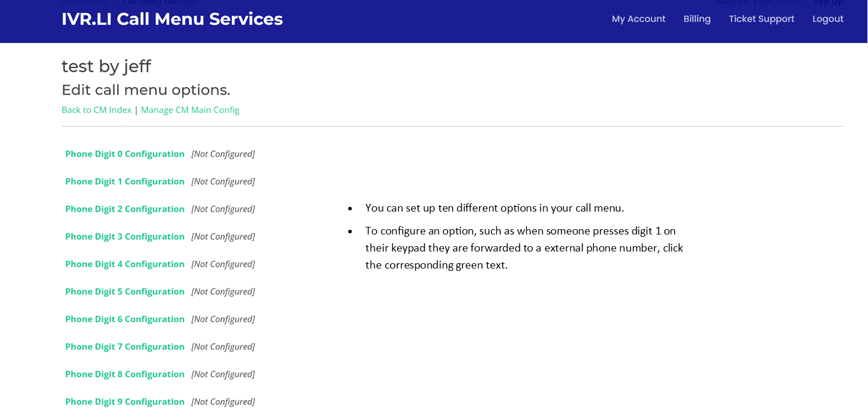Open My Account in top navigation

(x=638, y=19)
